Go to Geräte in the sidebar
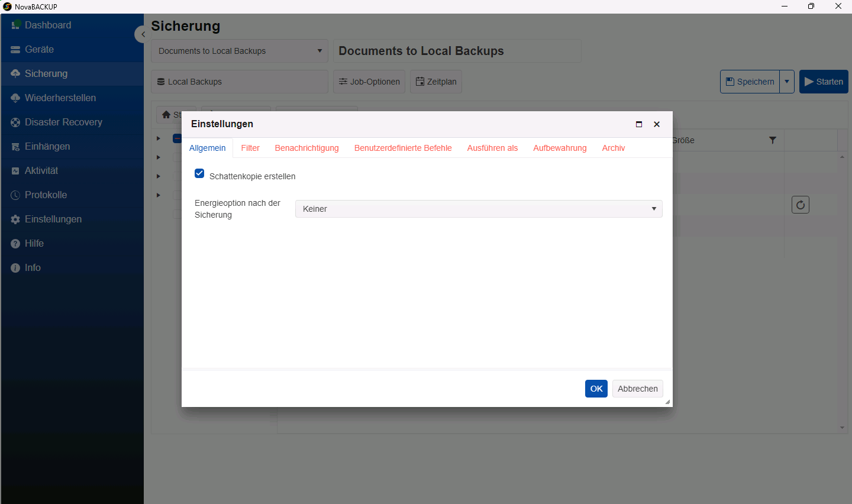The image size is (852, 504). coord(72,50)
